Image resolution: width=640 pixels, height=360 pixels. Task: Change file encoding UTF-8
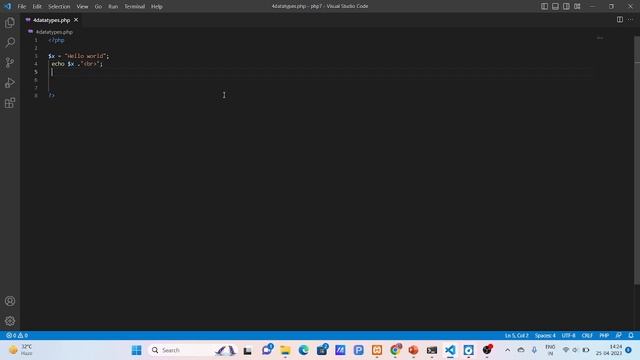point(568,335)
